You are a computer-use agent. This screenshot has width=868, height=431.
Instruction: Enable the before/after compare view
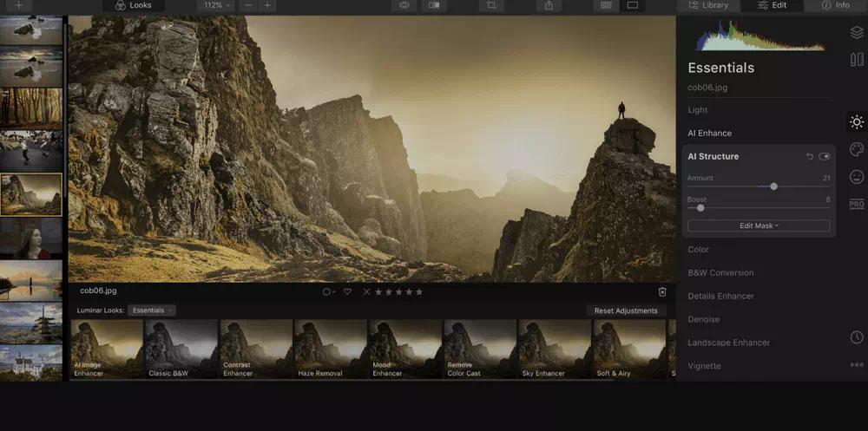click(435, 5)
